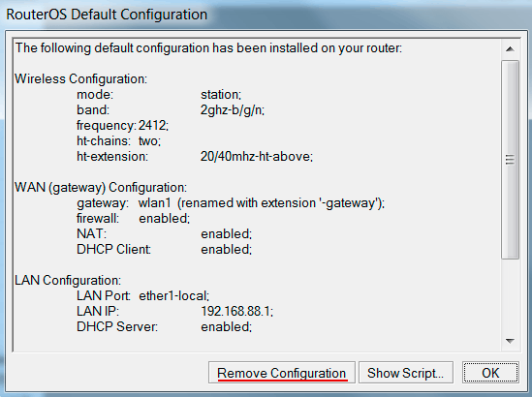This screenshot has width=532, height=397.
Task: Click the 'RouterOS Default Configuration' title bar
Action: pos(107,15)
